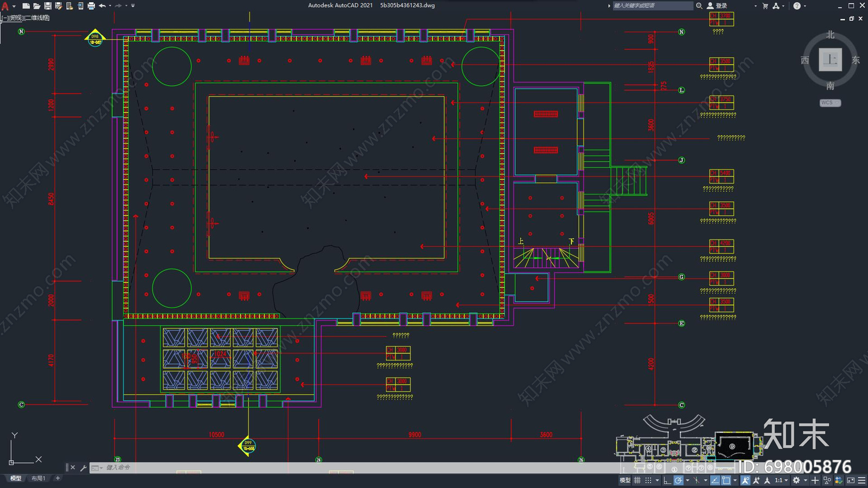Switch to the 模型 model tab
This screenshot has height=488, width=868.
tap(15, 478)
